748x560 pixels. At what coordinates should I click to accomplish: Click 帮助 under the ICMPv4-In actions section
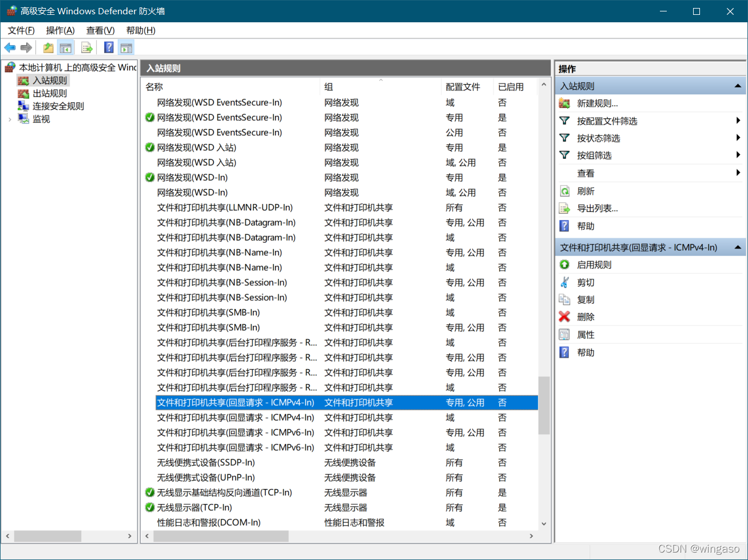click(586, 353)
